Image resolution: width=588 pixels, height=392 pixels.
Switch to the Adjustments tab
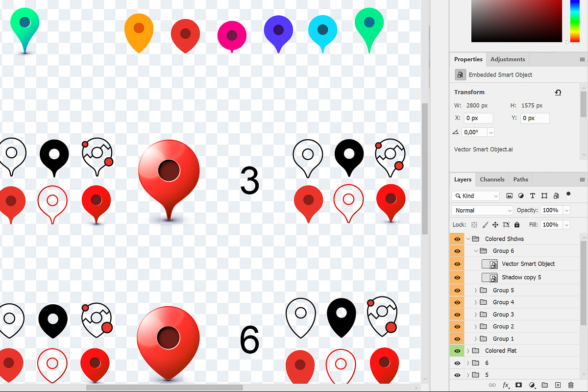click(x=508, y=59)
